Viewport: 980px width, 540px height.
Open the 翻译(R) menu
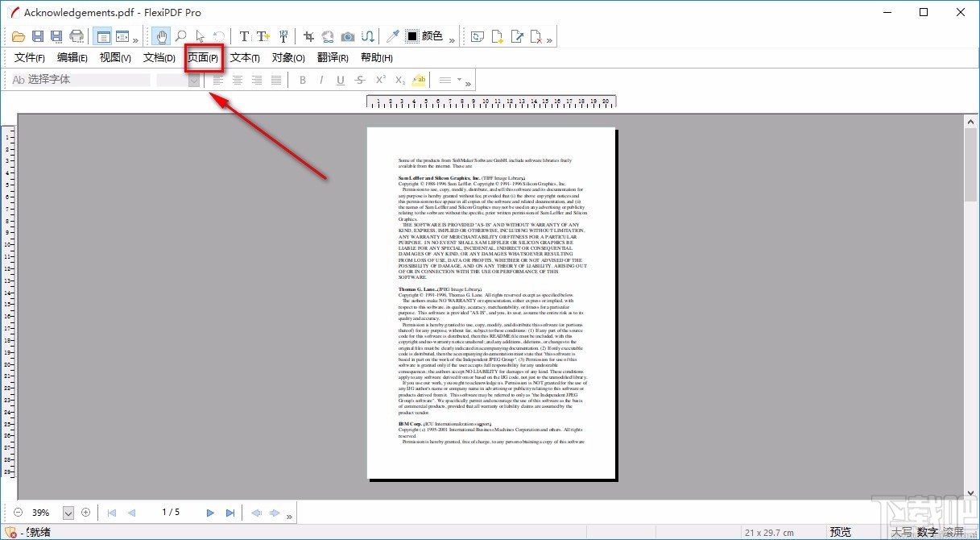[x=333, y=57]
